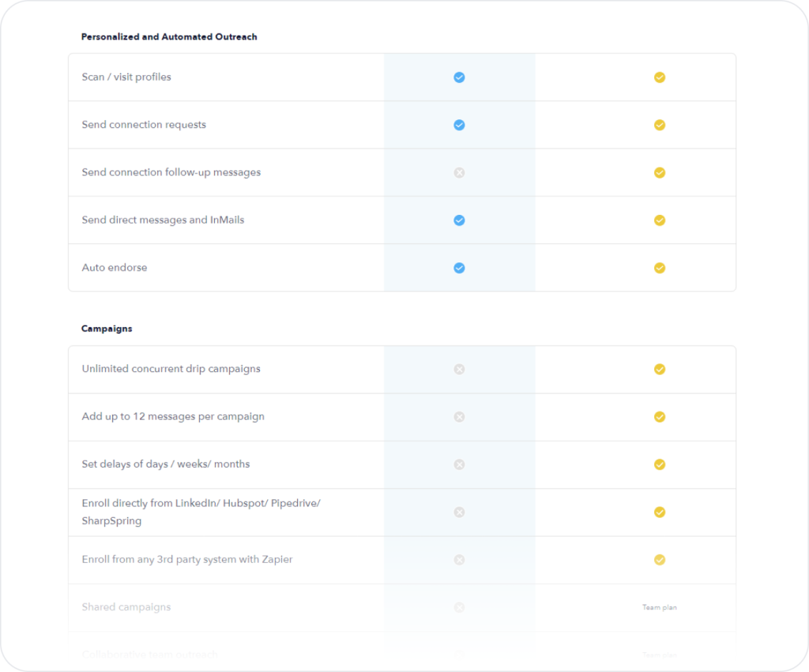Click the Personalized and Automated Outreach heading
This screenshot has height=672, width=809.
169,36
